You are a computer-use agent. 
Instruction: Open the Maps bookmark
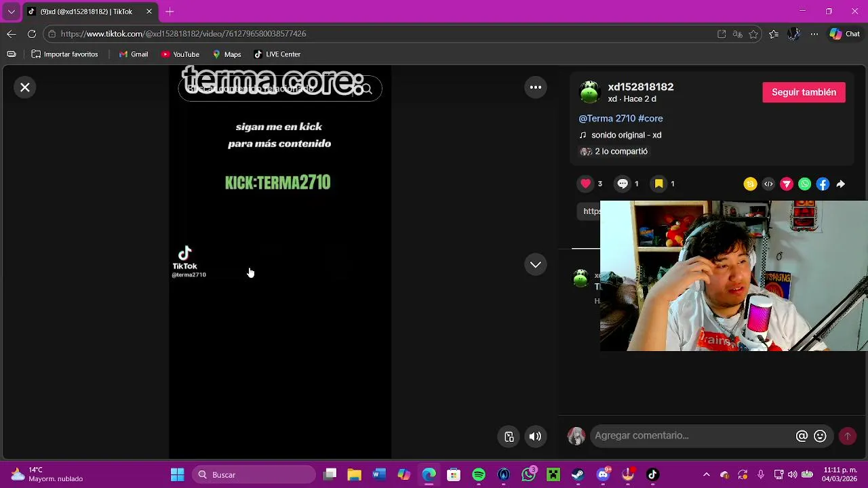click(x=226, y=54)
